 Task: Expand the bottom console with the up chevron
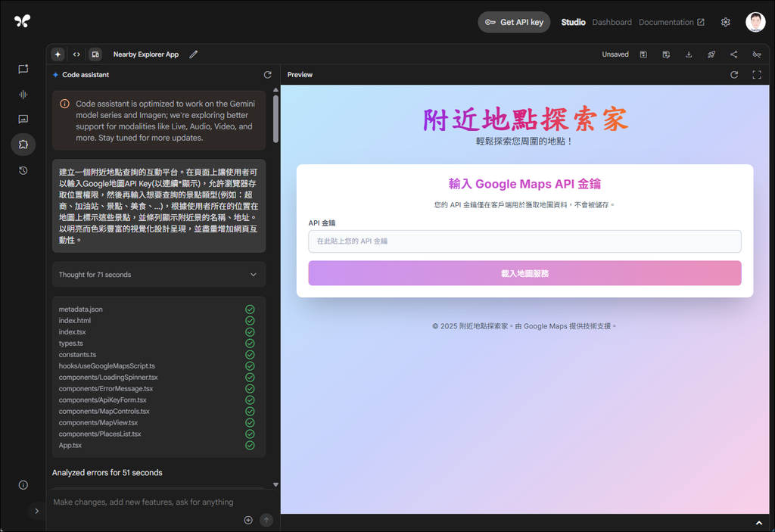click(759, 523)
